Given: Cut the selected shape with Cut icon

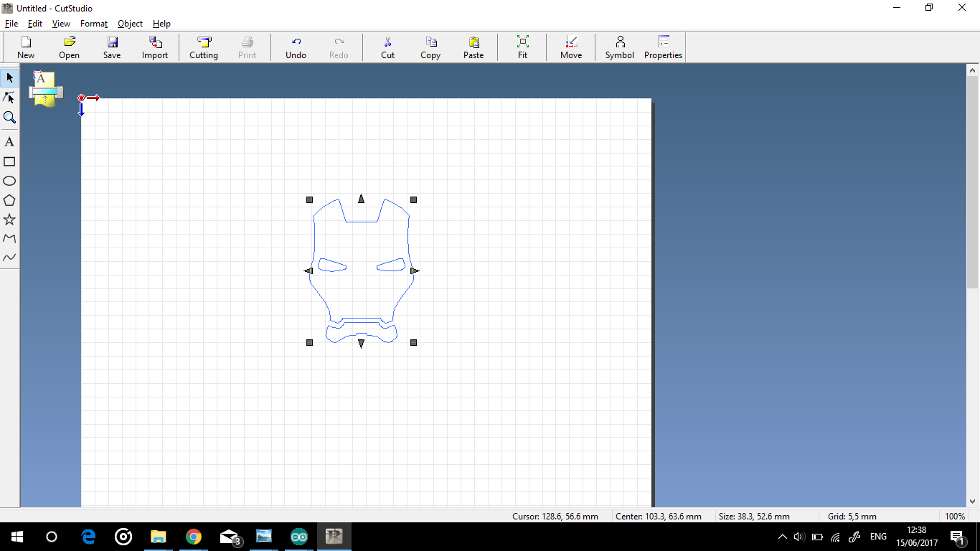Looking at the screenshot, I should [387, 47].
